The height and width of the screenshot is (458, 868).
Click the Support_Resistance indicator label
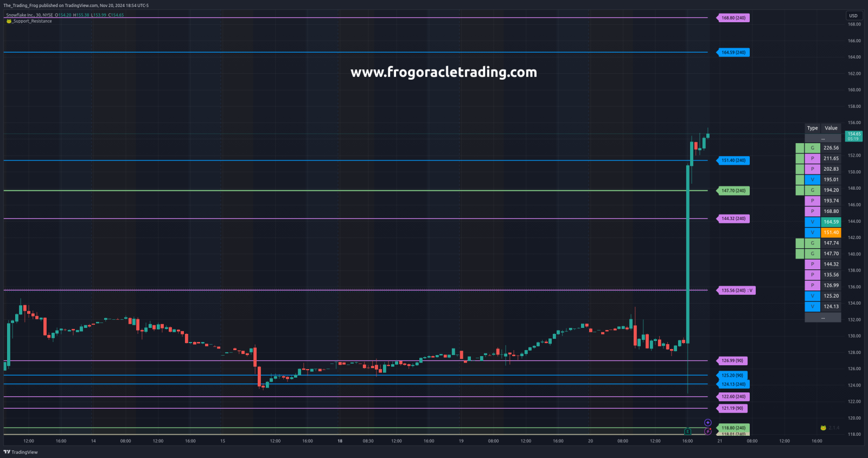tap(33, 21)
